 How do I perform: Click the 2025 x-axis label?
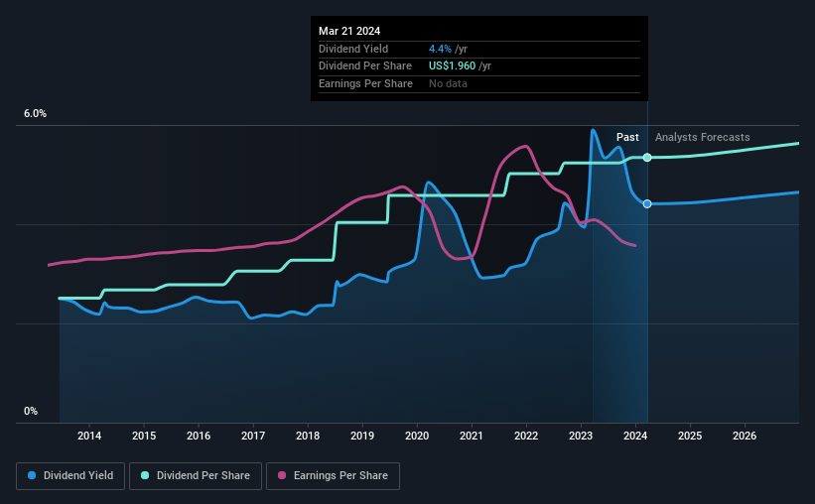[x=690, y=436]
